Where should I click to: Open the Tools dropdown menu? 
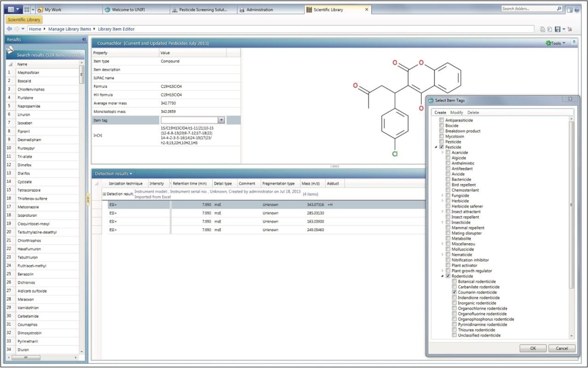(556, 43)
